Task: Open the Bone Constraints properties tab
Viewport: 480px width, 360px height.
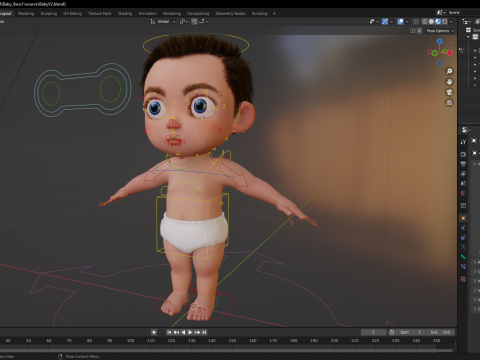Action: tap(463, 267)
